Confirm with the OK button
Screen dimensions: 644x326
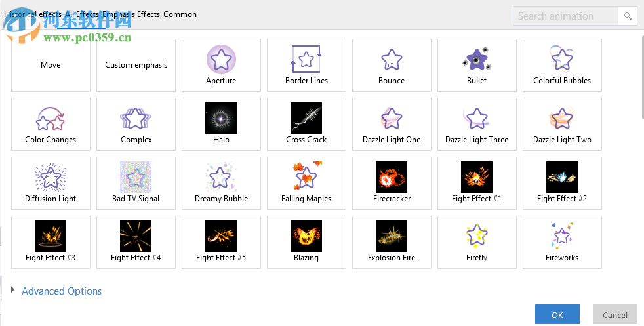tap(557, 315)
